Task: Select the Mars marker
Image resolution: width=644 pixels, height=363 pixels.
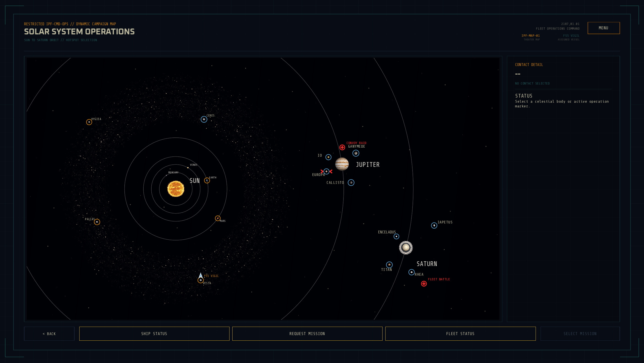Action: point(218,218)
